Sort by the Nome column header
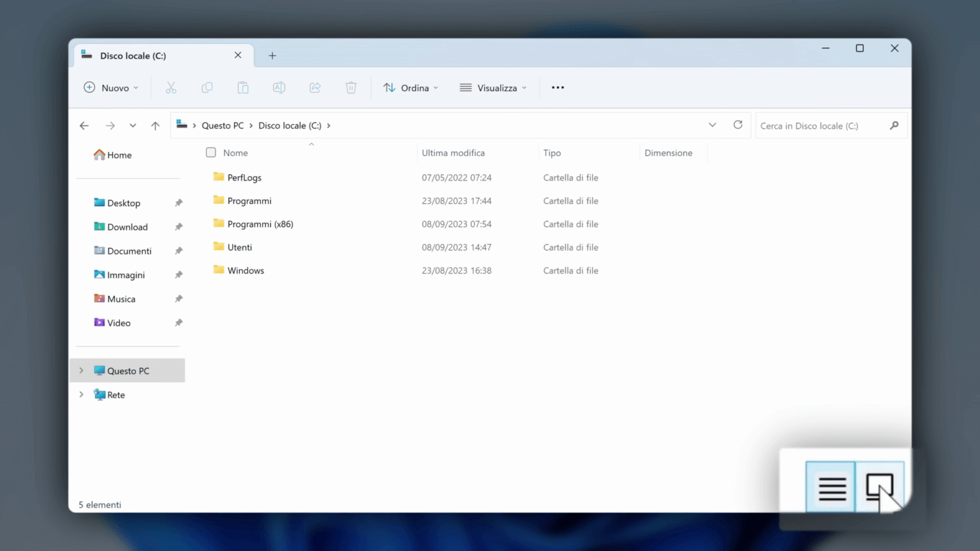This screenshot has width=980, height=551. pyautogui.click(x=235, y=153)
